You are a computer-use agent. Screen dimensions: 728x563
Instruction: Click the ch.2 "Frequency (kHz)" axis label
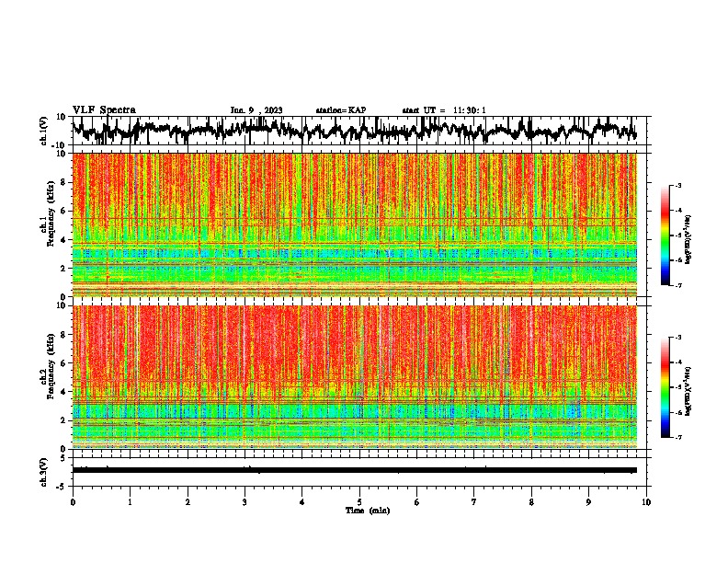pyautogui.click(x=51, y=366)
